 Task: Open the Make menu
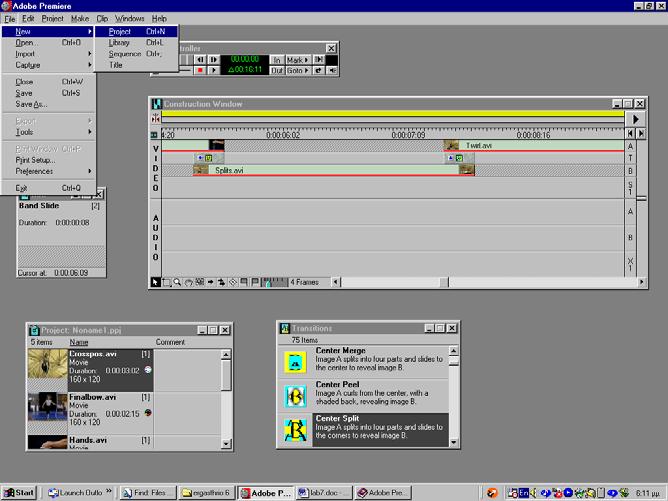pos(80,18)
